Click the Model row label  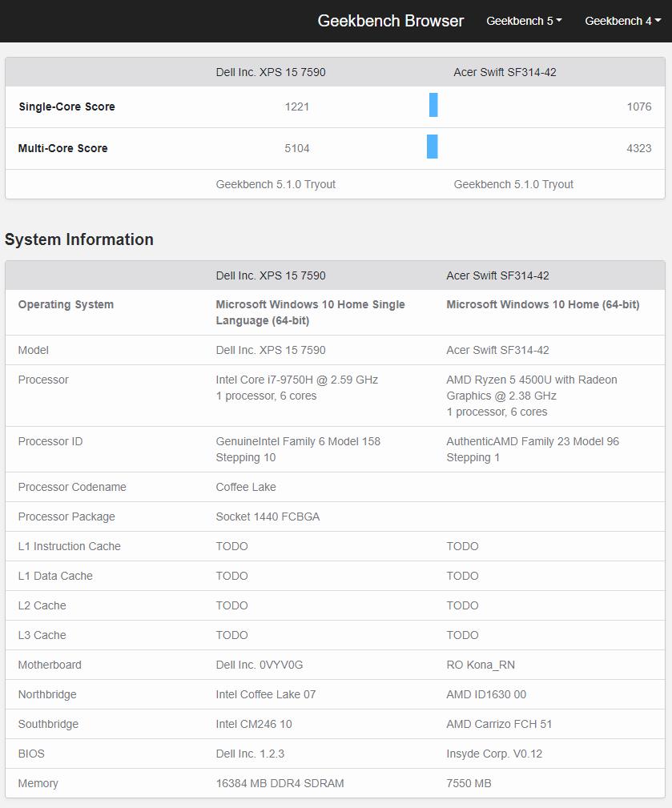(34, 351)
